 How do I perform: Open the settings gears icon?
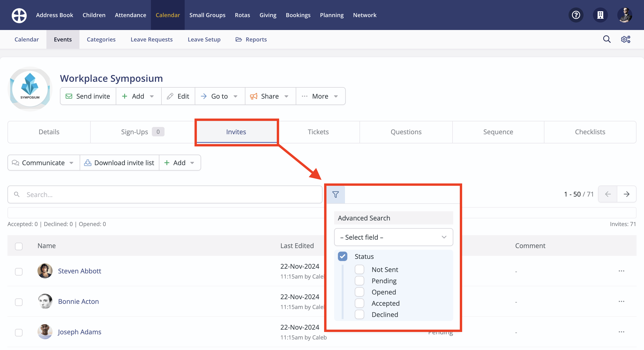click(625, 39)
